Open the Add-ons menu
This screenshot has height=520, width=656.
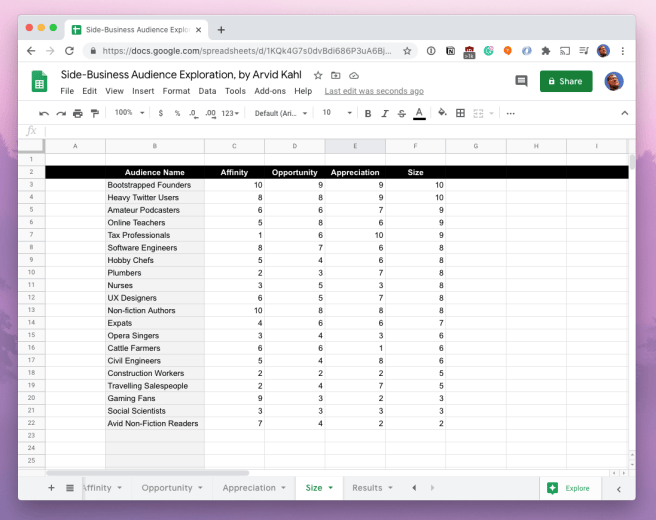coord(270,91)
